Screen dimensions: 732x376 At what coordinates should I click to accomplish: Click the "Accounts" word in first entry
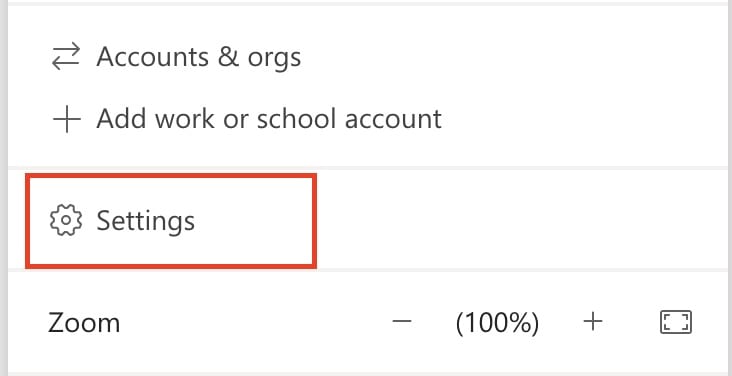click(x=152, y=57)
